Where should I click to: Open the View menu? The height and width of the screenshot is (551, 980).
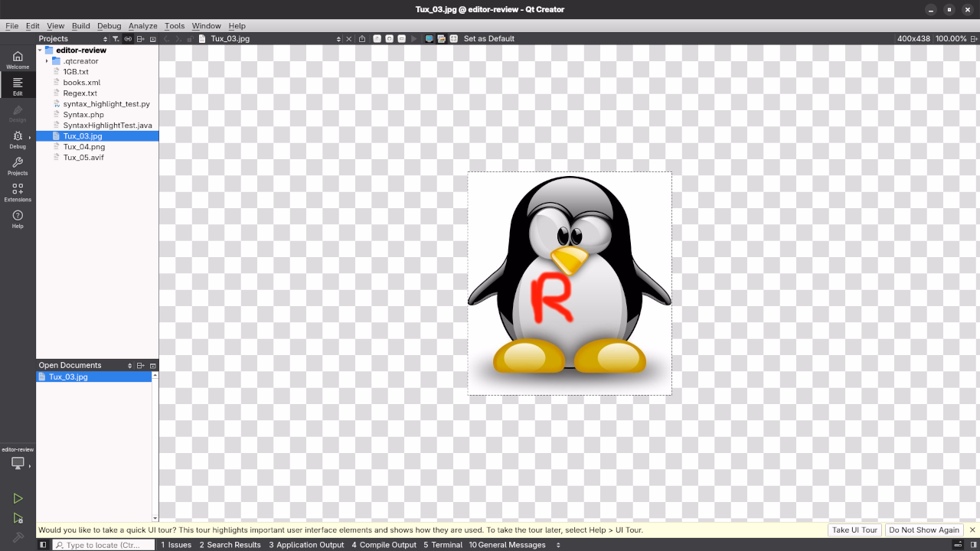pyautogui.click(x=55, y=26)
